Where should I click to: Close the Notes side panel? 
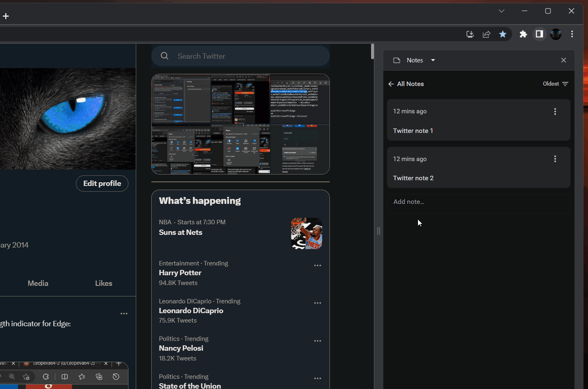564,60
